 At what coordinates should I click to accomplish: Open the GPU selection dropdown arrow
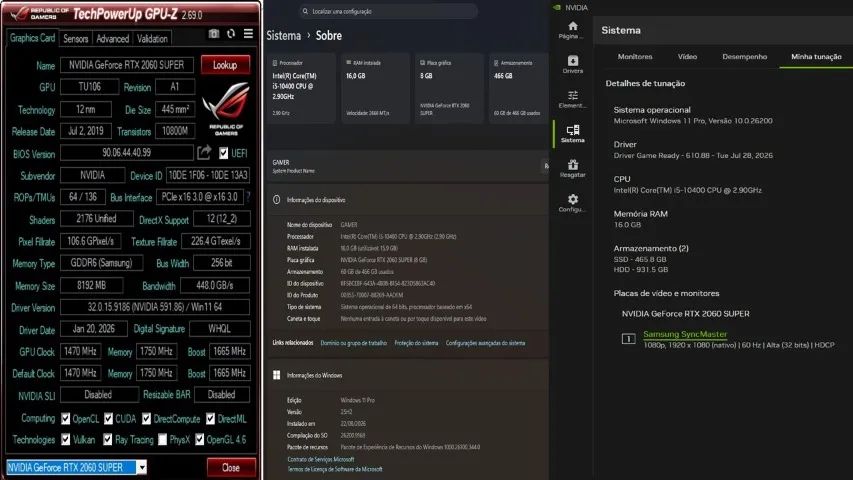[141, 467]
